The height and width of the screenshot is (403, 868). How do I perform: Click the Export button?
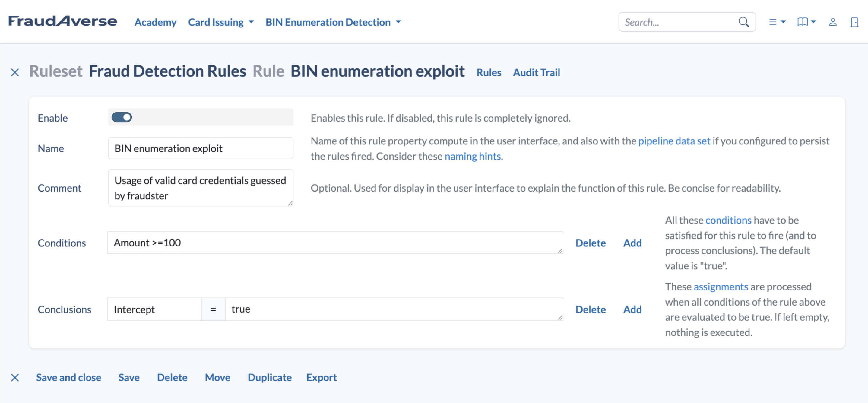click(321, 377)
